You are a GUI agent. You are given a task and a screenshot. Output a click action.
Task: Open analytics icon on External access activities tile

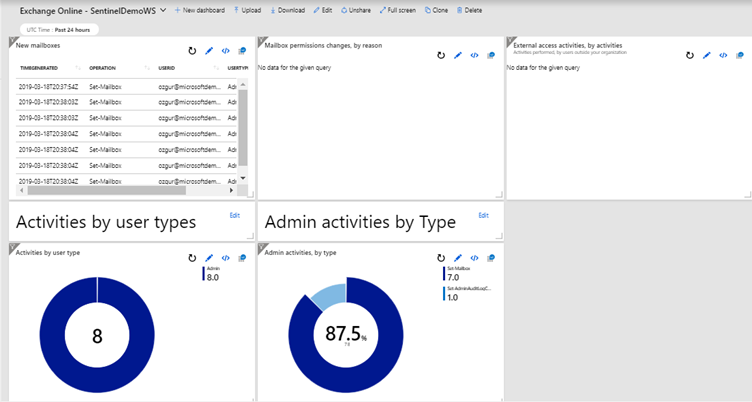coord(740,56)
